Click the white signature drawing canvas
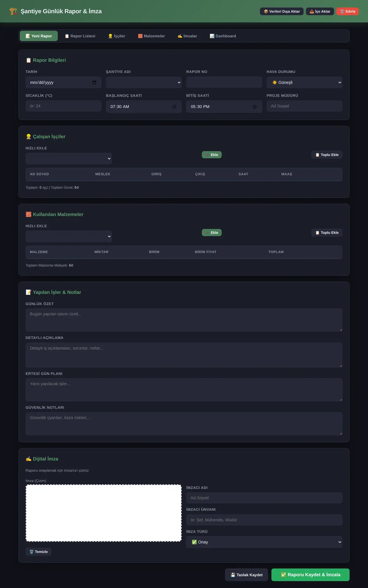This screenshot has height=588, width=368. [x=104, y=513]
